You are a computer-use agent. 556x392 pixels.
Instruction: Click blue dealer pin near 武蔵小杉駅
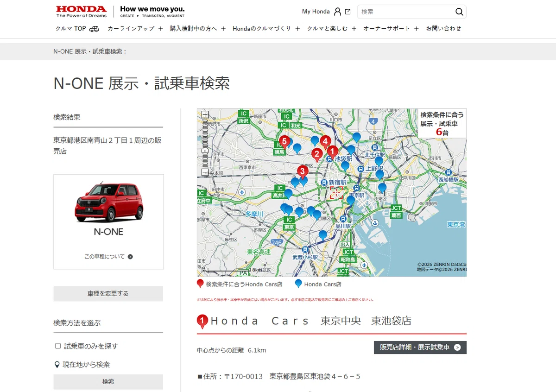322,235
